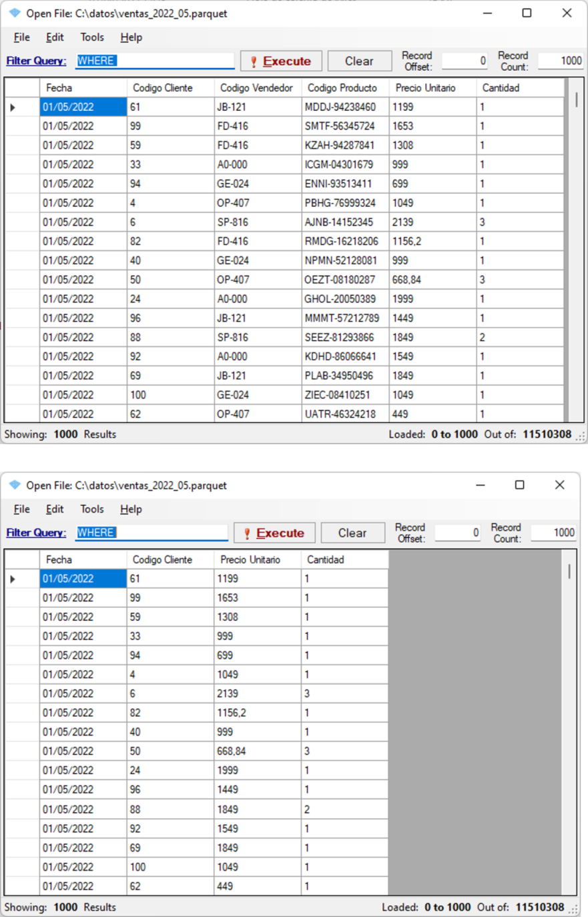This screenshot has height=917, width=588.
Task: Click the blue diamond app icon in the upper title bar
Action: [15, 13]
